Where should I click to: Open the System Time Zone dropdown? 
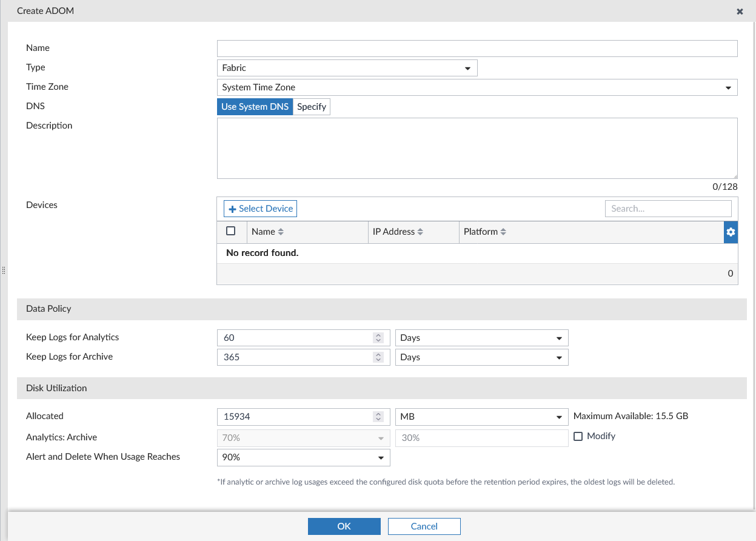coord(728,87)
